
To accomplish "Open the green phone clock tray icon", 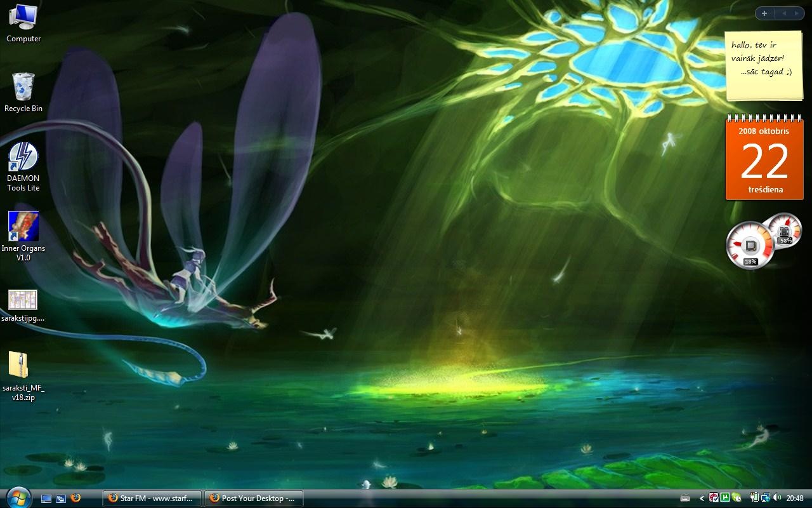I will [x=737, y=498].
